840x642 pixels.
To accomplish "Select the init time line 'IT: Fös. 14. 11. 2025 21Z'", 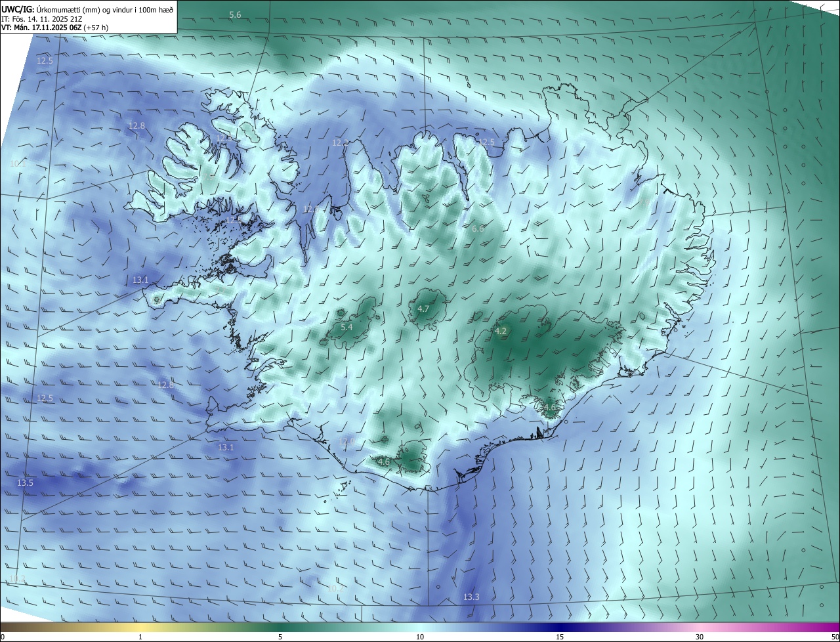I will point(41,18).
